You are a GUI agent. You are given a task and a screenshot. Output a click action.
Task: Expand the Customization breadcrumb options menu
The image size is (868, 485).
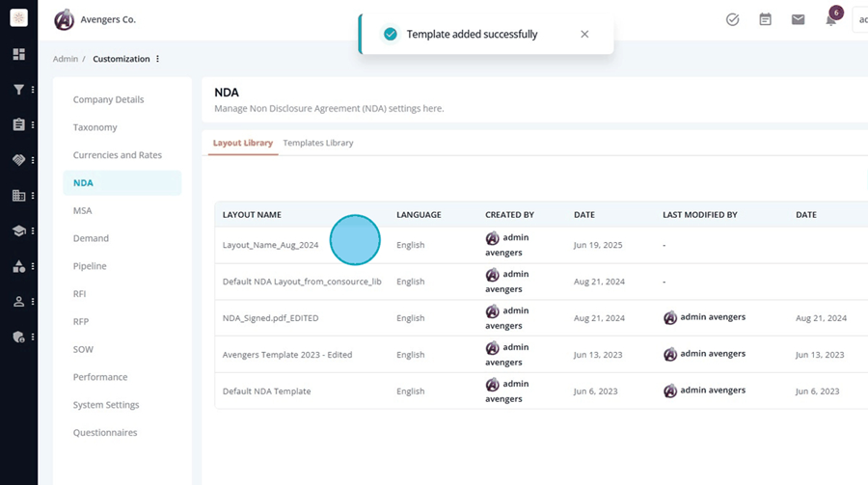pos(158,59)
